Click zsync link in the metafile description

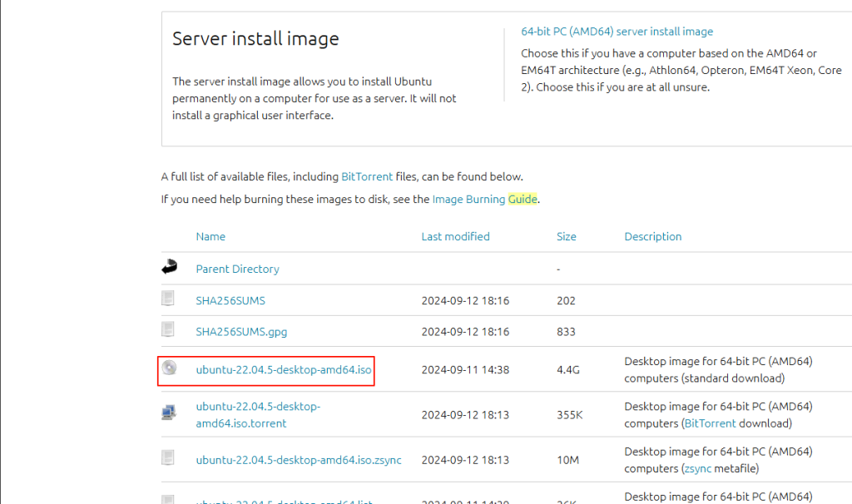[x=697, y=468]
